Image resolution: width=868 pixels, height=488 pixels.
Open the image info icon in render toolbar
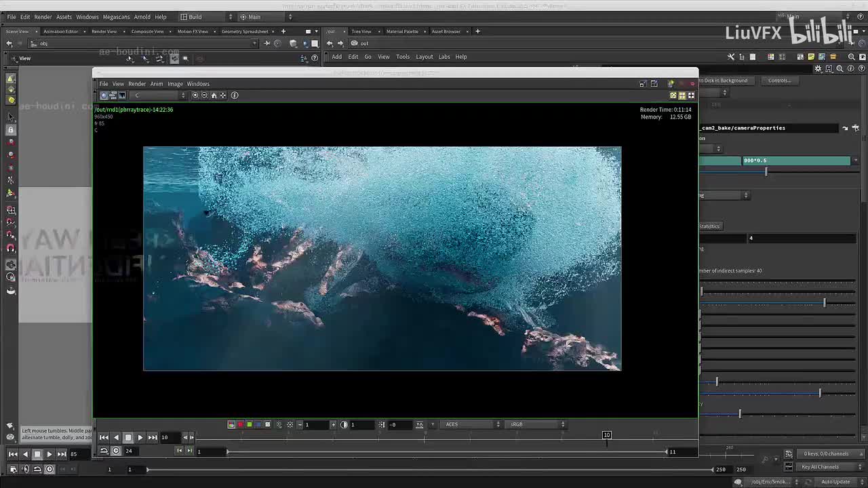point(235,95)
